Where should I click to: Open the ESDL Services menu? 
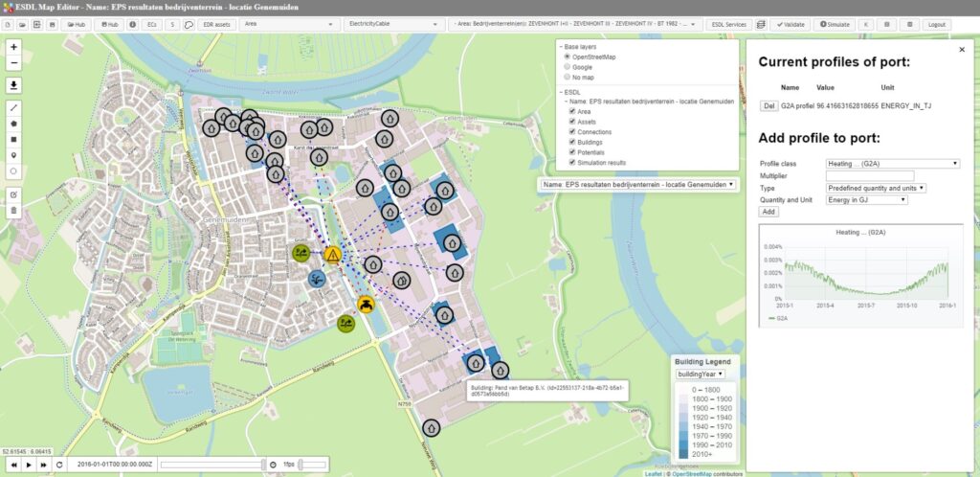[729, 23]
